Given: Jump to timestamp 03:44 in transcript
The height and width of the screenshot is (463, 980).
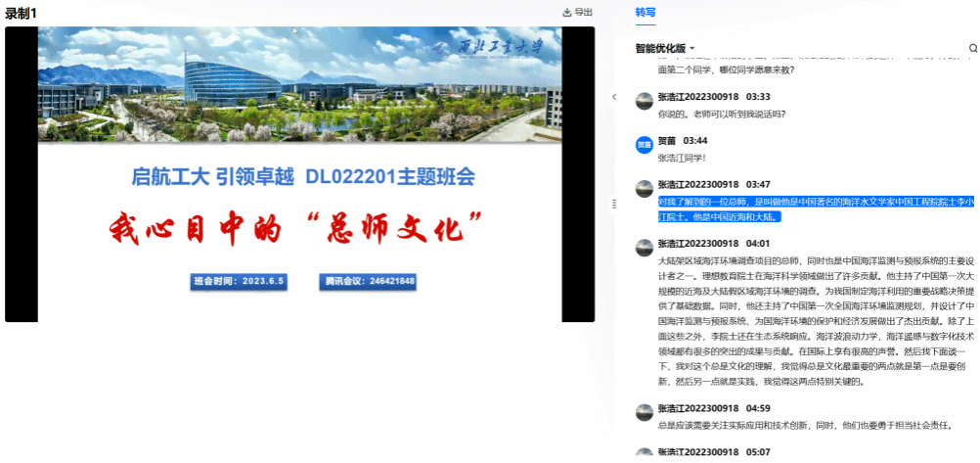Looking at the screenshot, I should tap(695, 141).
